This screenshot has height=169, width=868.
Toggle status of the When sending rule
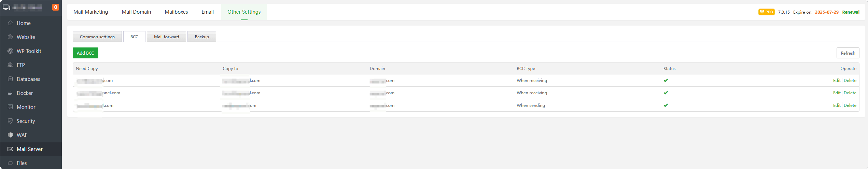coord(666,105)
